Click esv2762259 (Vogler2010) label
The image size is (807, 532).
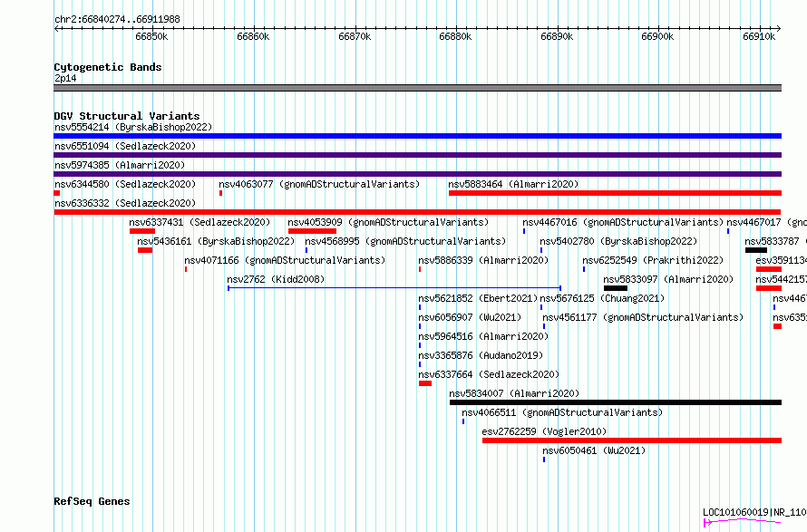pyautogui.click(x=544, y=431)
